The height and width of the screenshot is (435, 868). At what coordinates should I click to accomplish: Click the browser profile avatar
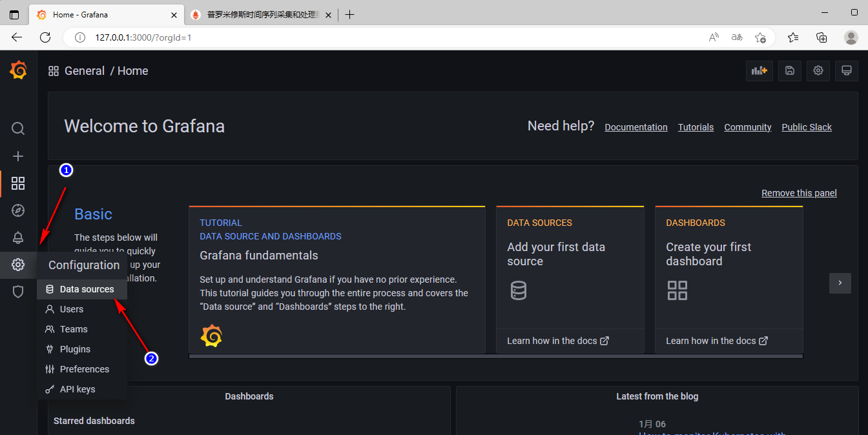(x=851, y=37)
